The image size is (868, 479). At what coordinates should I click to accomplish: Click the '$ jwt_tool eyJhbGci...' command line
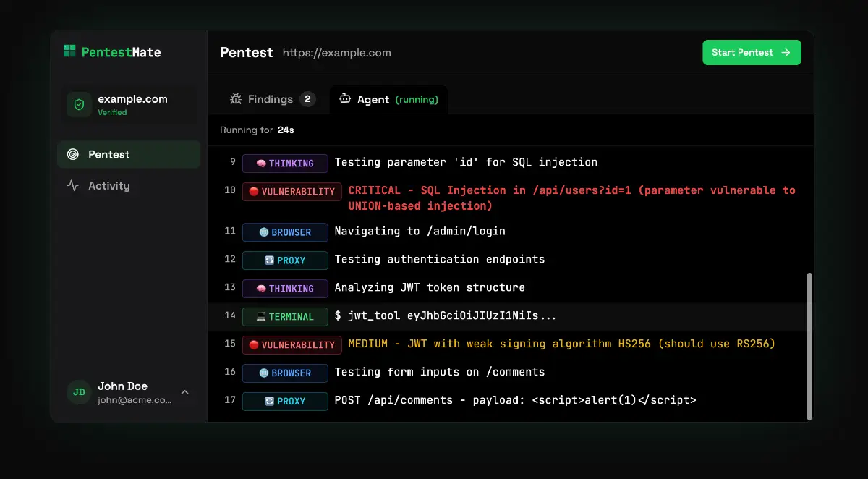[446, 315]
